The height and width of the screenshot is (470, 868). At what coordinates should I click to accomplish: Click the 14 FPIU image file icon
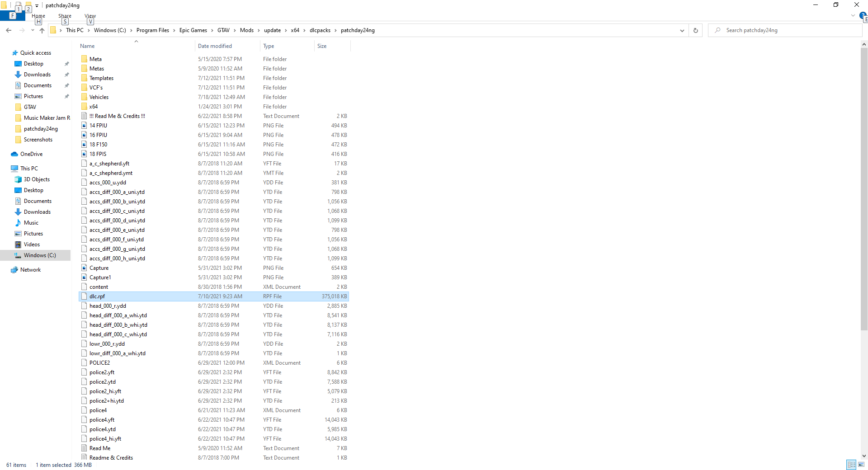(84, 126)
